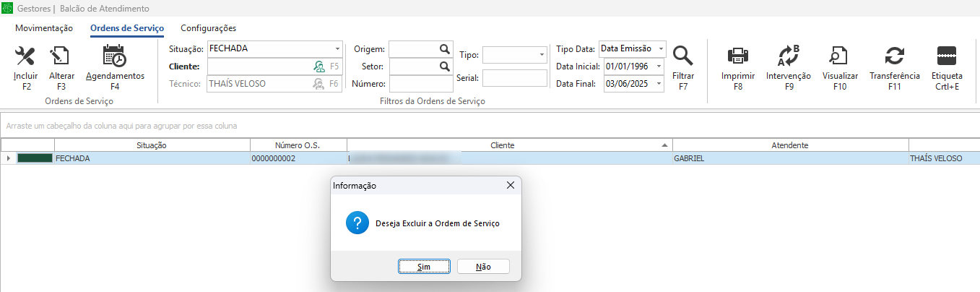Screen dimensions: 980x292
Task: Expand the Data Final date picker
Action: (x=659, y=84)
